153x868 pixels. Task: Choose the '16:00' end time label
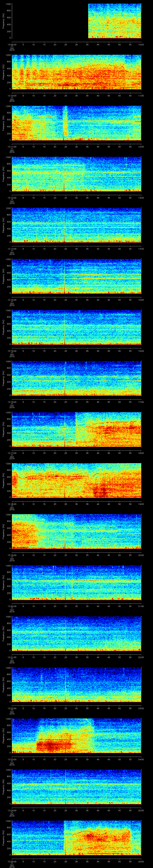coord(141,351)
